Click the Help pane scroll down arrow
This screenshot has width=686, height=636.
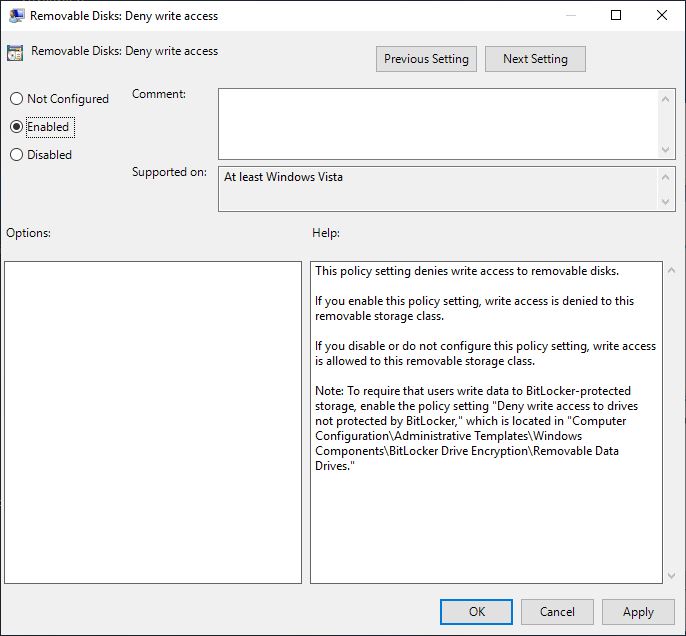point(671,576)
